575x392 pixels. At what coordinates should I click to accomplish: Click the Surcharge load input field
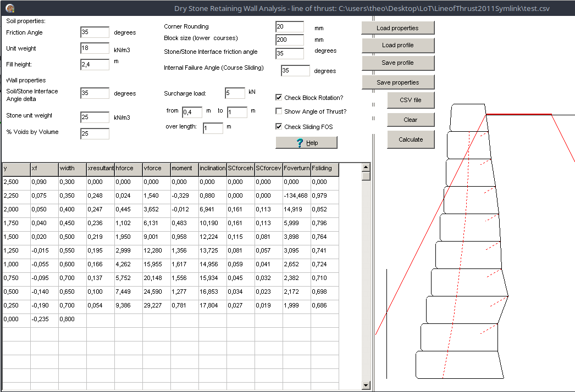235,92
